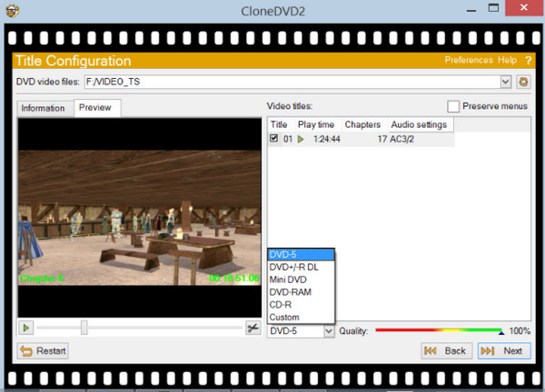545x392 pixels.
Task: Click the question mark help icon
Action: tap(529, 61)
